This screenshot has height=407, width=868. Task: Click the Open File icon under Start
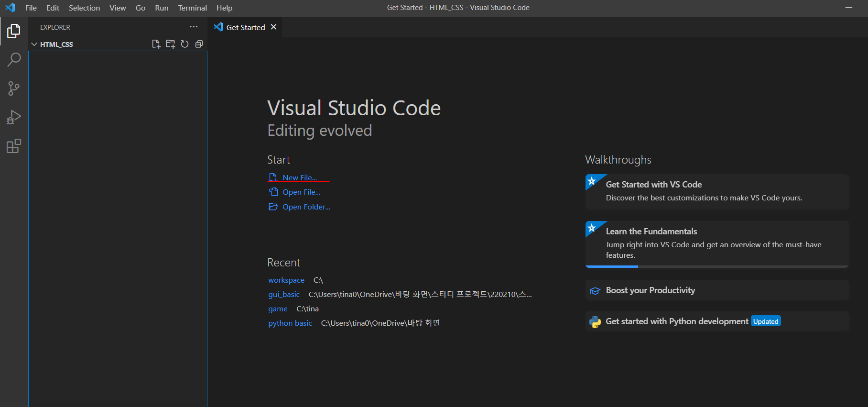pos(273,192)
